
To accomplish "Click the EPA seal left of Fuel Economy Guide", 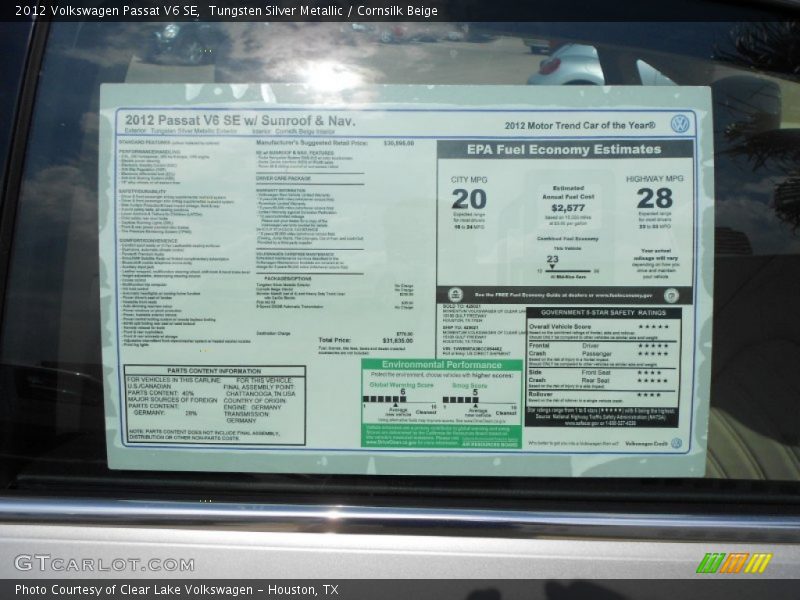I will pos(455,294).
